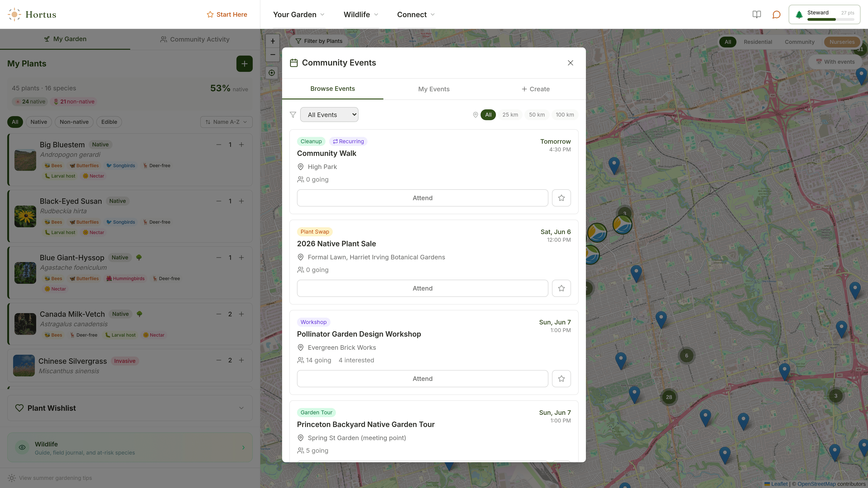Image resolution: width=868 pixels, height=488 pixels.
Task: Increase Canada Milk-Vetch quantity
Action: 241,314
